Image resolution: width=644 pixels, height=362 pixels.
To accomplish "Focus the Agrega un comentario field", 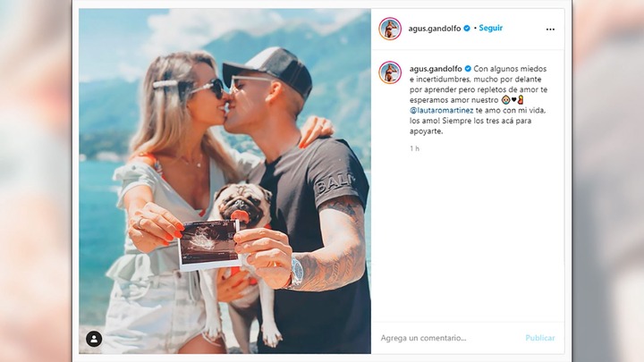I will (450, 338).
